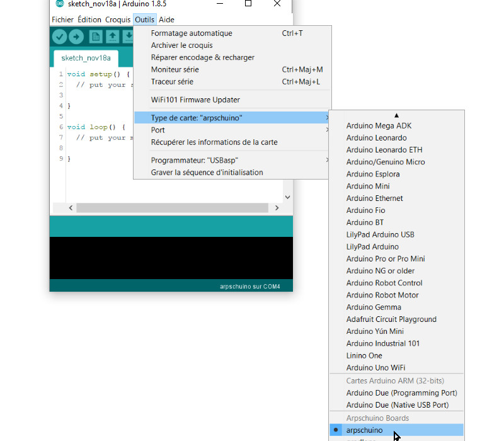Open Moniteur série
The width and height of the screenshot is (504, 441).
pyautogui.click(x=232, y=69)
